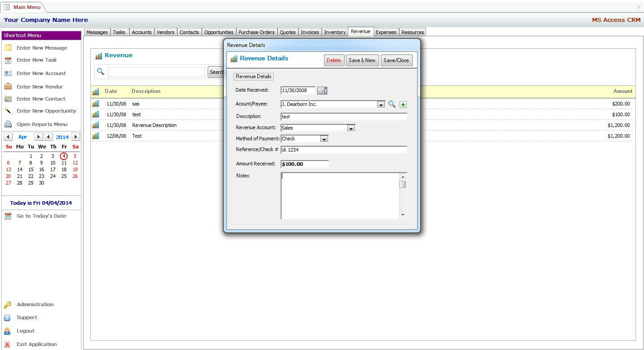644x350 pixels.
Task: Click the Logout user icon
Action: coord(8,331)
